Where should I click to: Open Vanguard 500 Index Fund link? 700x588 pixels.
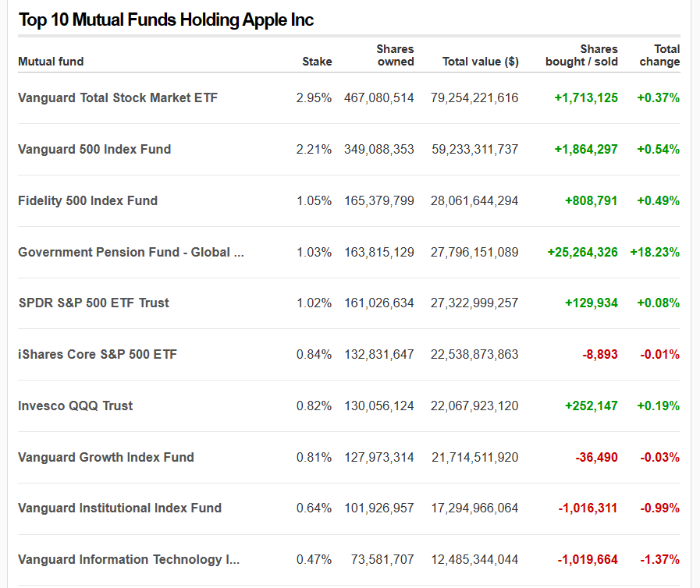click(x=94, y=149)
